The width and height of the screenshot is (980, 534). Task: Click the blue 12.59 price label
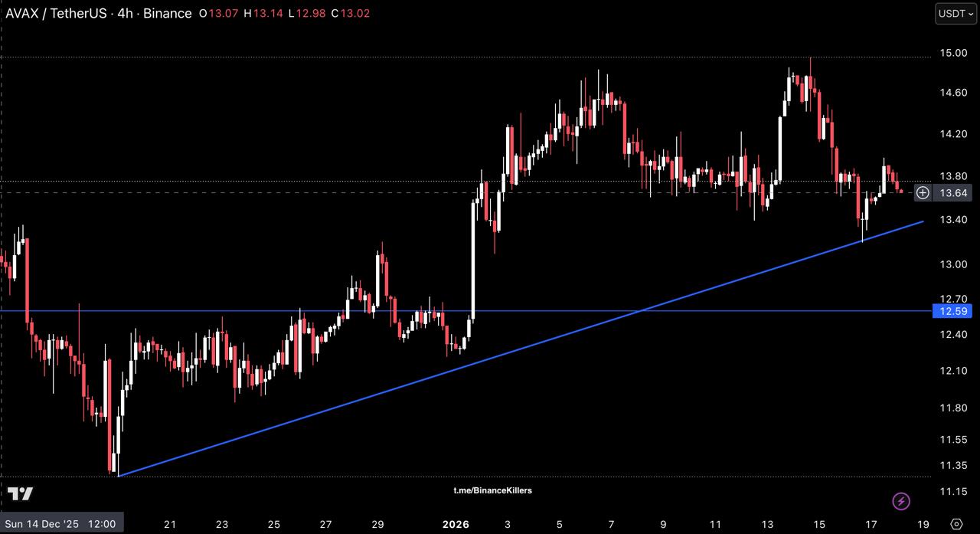(952, 311)
